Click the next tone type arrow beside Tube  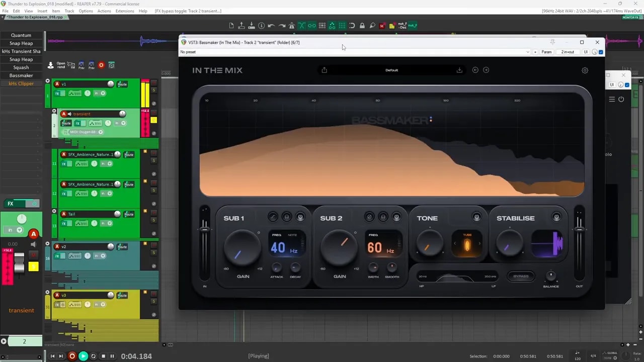click(x=479, y=244)
